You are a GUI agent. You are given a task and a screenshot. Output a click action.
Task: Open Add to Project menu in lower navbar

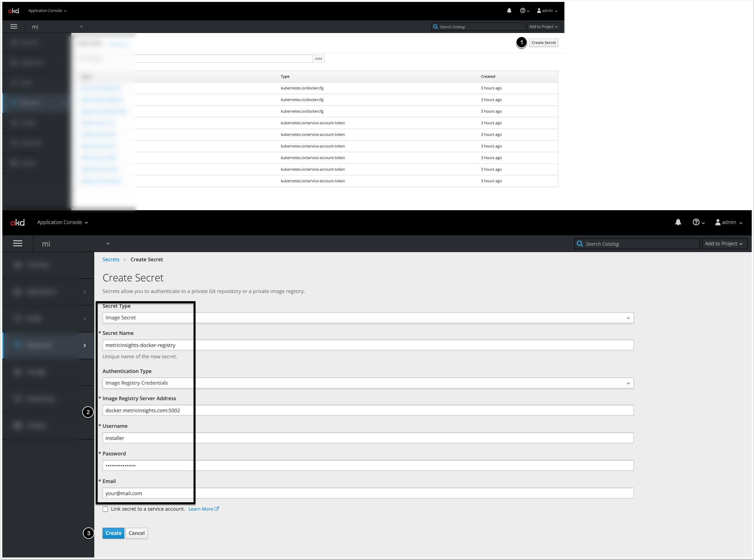(x=724, y=243)
